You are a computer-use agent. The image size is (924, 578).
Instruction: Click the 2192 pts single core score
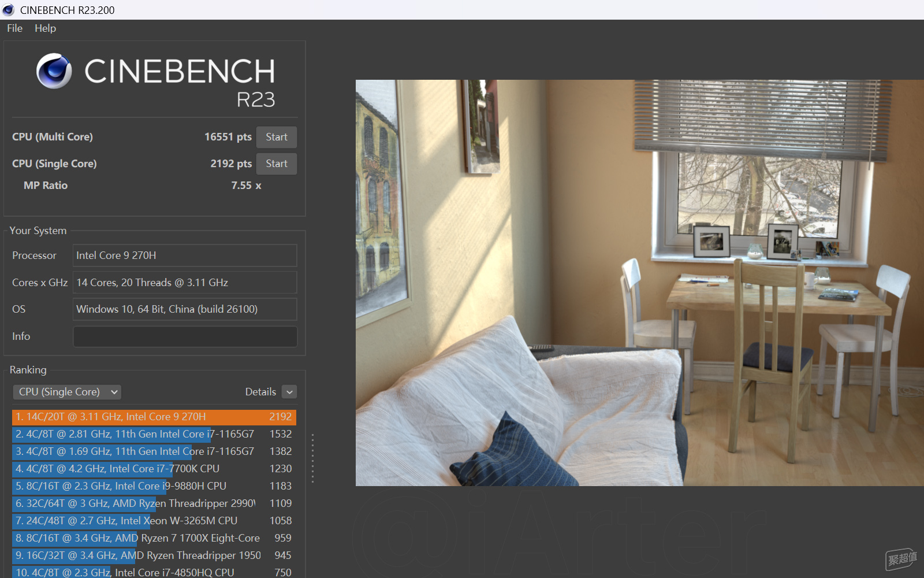231,164
